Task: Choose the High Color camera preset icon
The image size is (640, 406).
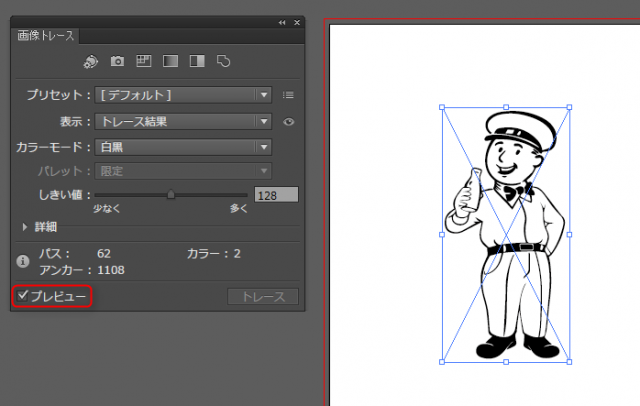Action: coord(118,61)
